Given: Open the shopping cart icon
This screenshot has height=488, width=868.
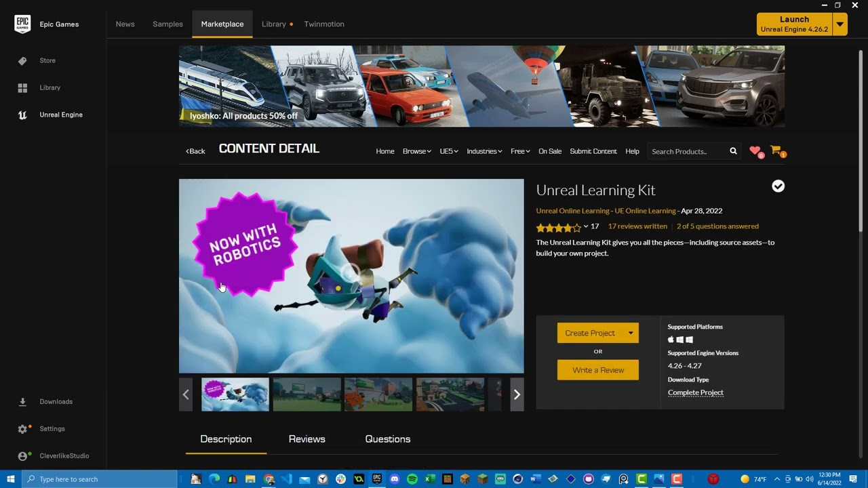Looking at the screenshot, I should click(x=776, y=151).
